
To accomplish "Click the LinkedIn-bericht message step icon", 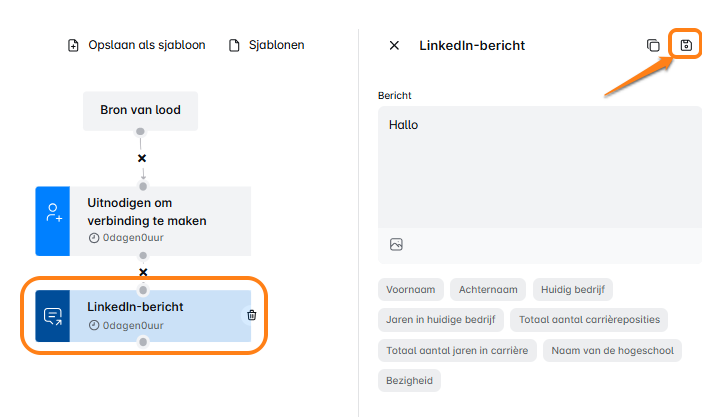I will pos(52,316).
